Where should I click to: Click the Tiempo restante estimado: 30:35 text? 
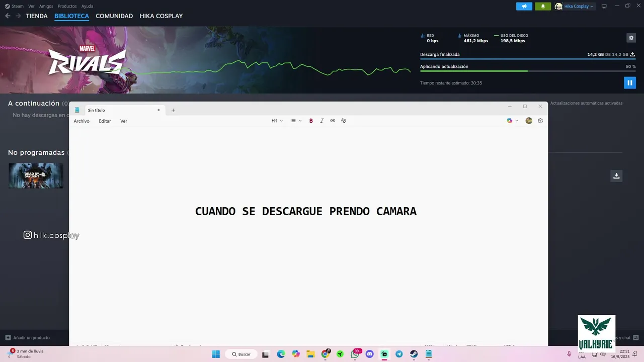[x=451, y=83]
